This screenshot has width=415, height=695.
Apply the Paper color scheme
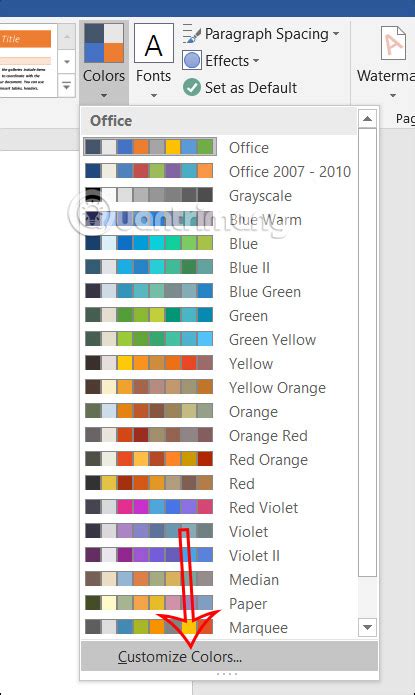219,603
